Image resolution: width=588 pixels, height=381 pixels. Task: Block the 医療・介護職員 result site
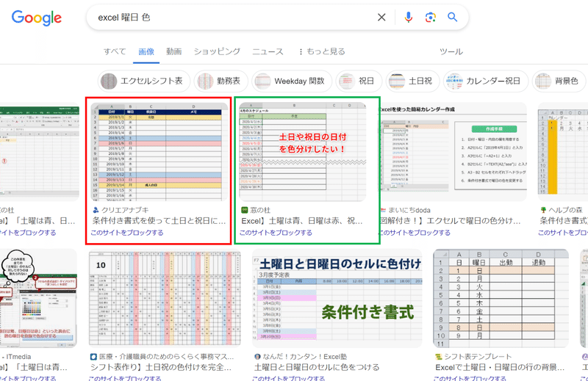tap(125, 378)
